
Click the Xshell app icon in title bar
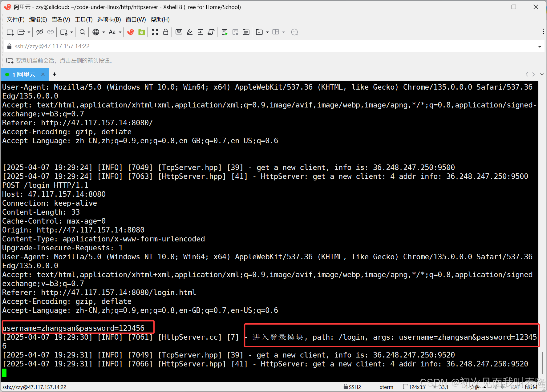(8, 7)
